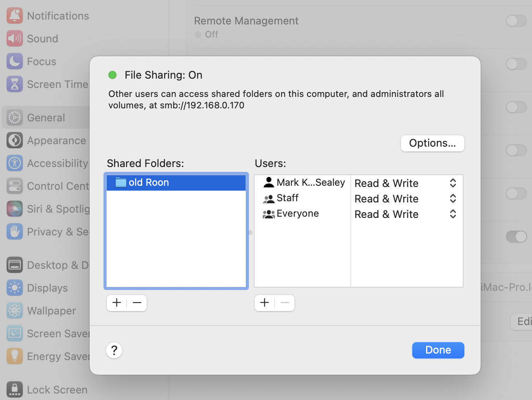Toggle the Remote Management switch
This screenshot has height=400, width=532.
pyautogui.click(x=516, y=21)
